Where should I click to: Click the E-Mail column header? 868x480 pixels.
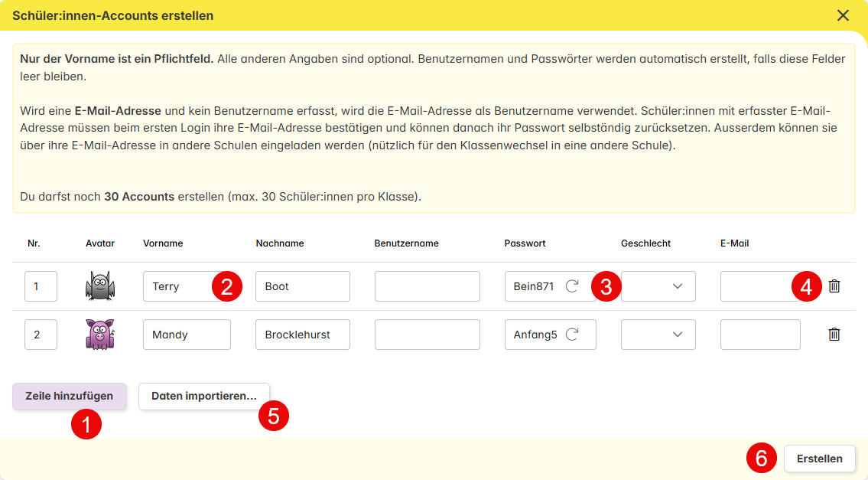pyautogui.click(x=735, y=243)
